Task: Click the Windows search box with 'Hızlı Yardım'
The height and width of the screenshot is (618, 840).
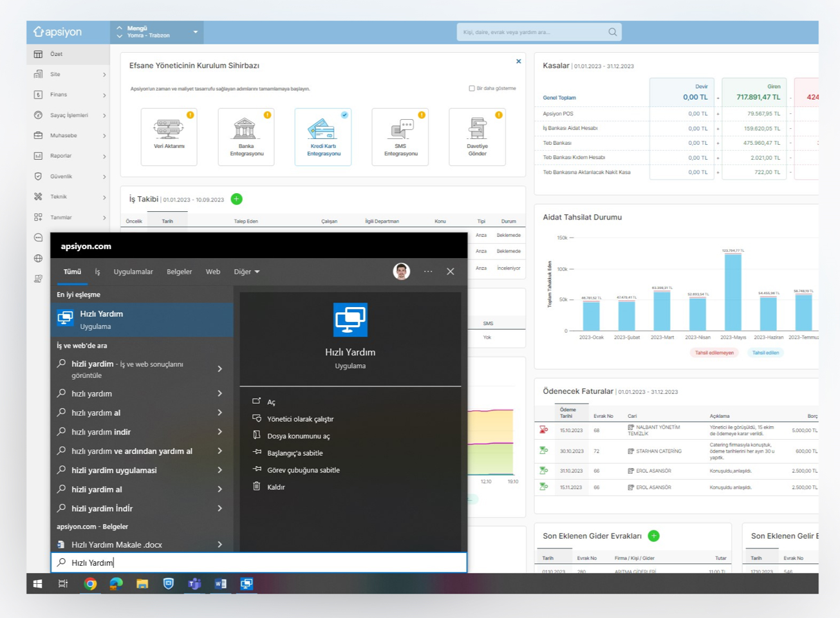Action: pyautogui.click(x=259, y=563)
